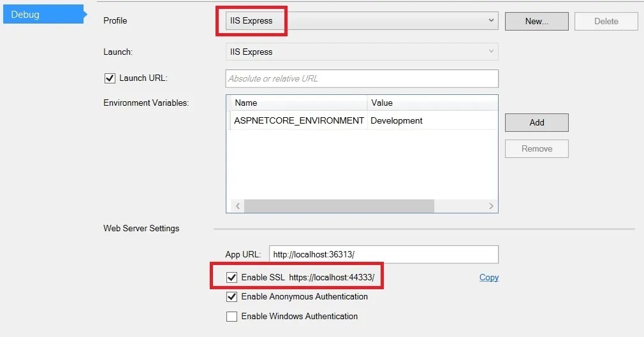Select the ASPNETCORE_ENVIRONMENT name cell

click(x=298, y=120)
